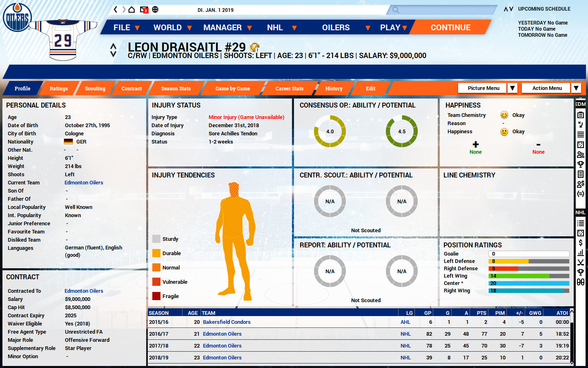Open the MANAGER menu

tap(222, 27)
